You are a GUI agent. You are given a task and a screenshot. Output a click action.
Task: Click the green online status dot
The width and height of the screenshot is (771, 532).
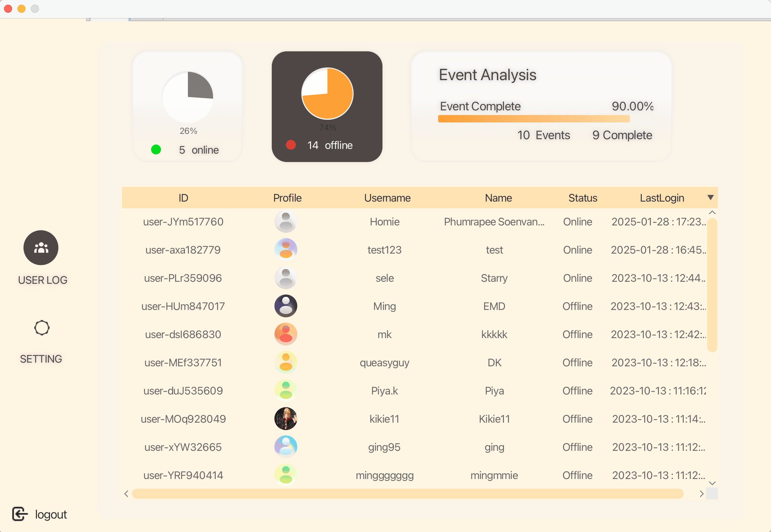tap(156, 150)
